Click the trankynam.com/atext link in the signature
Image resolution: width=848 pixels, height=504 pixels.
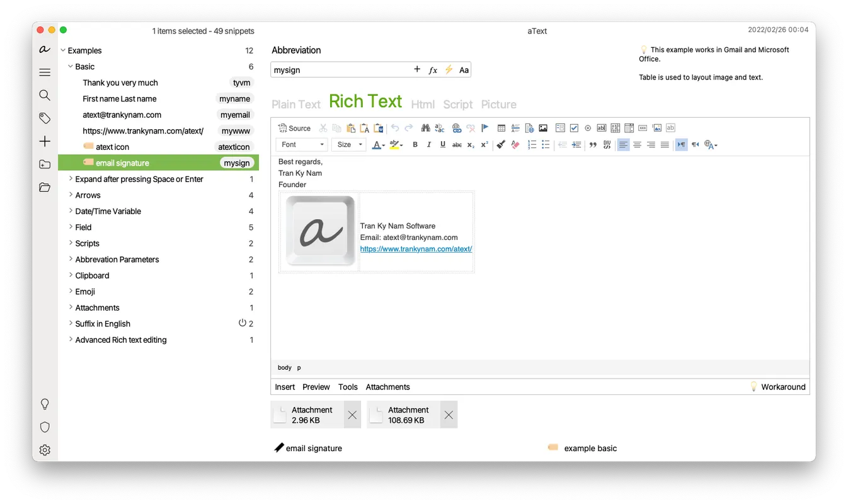pyautogui.click(x=415, y=248)
